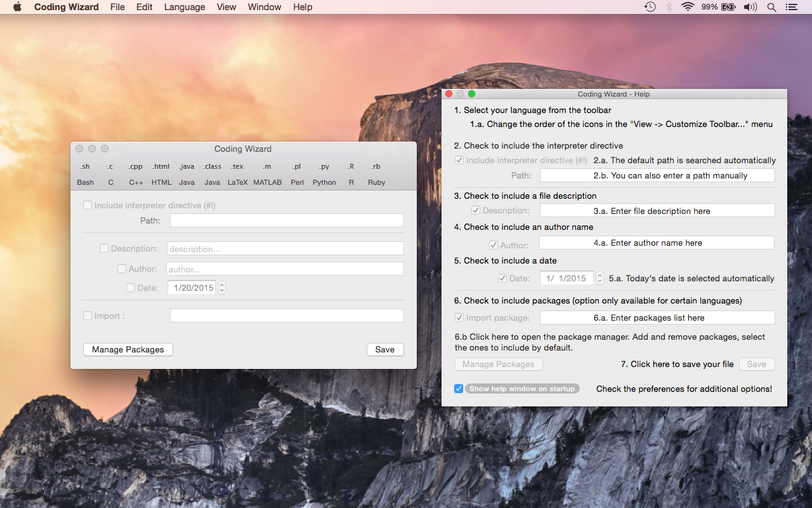Click the date stepper next to 1/20/2015
Screen dimensions: 812x508
click(221, 288)
